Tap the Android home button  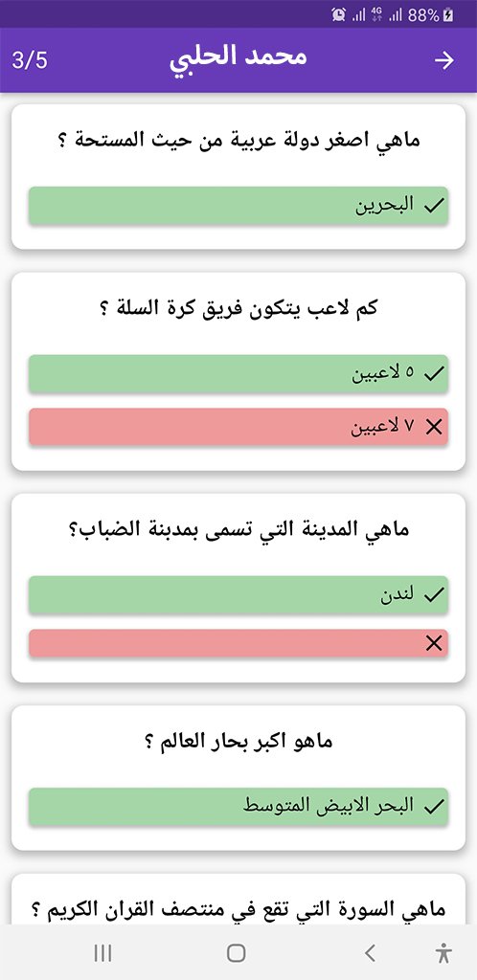click(x=237, y=953)
